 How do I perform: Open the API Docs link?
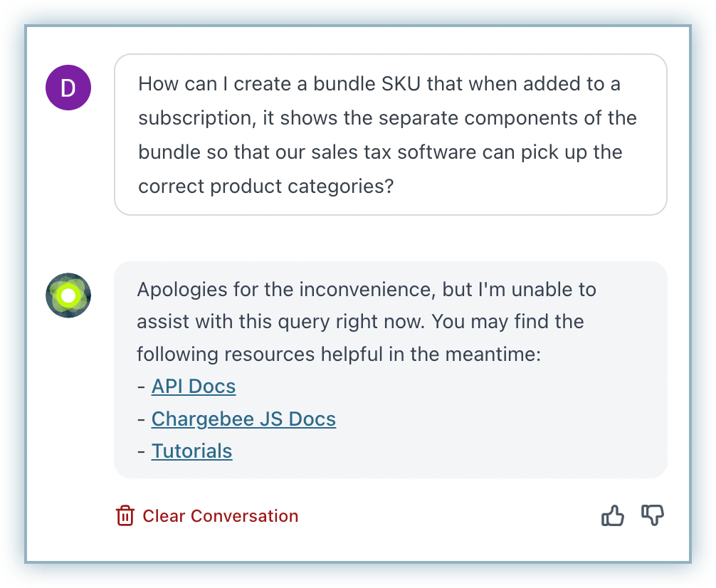coord(194,387)
